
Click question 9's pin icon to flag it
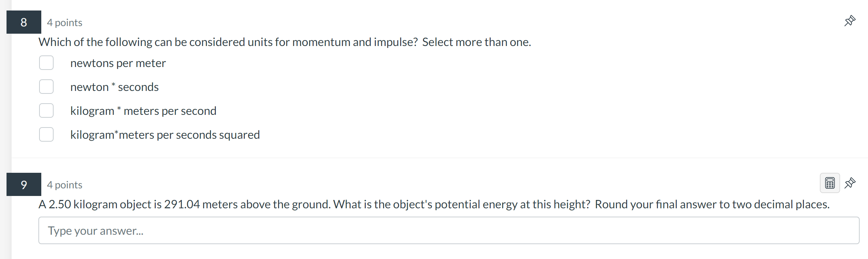[850, 183]
